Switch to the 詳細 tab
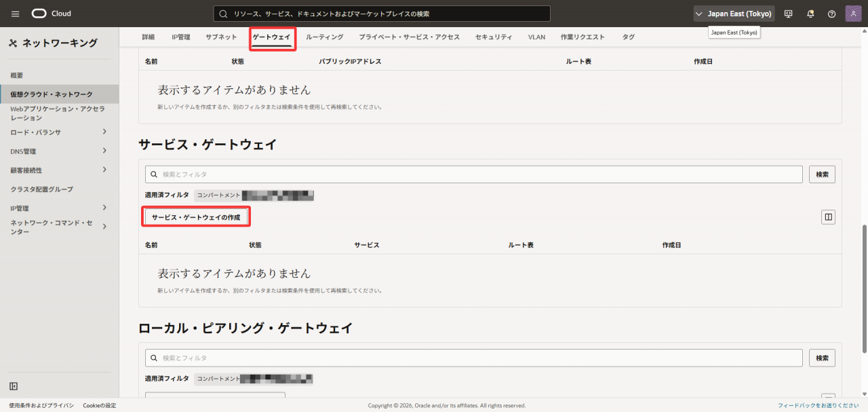 coord(149,37)
